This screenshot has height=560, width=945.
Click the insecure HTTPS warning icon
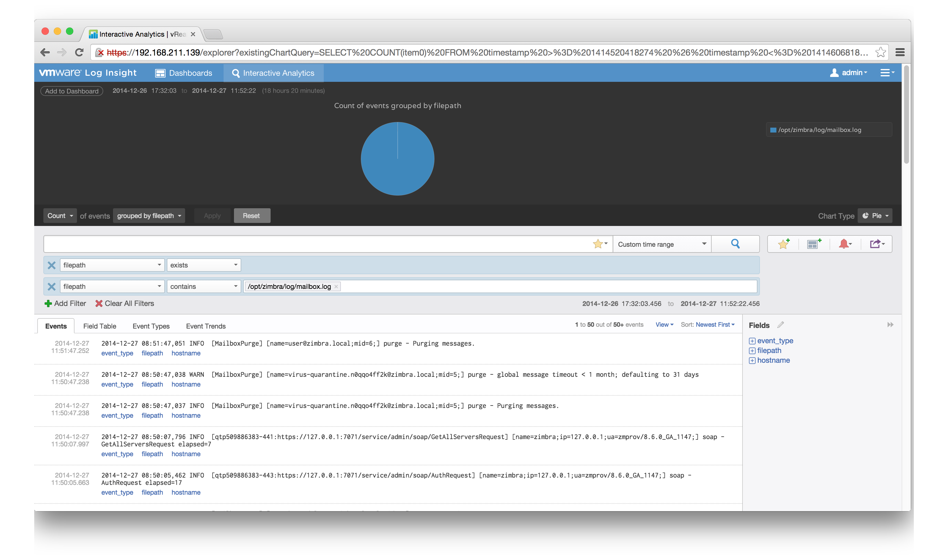99,52
